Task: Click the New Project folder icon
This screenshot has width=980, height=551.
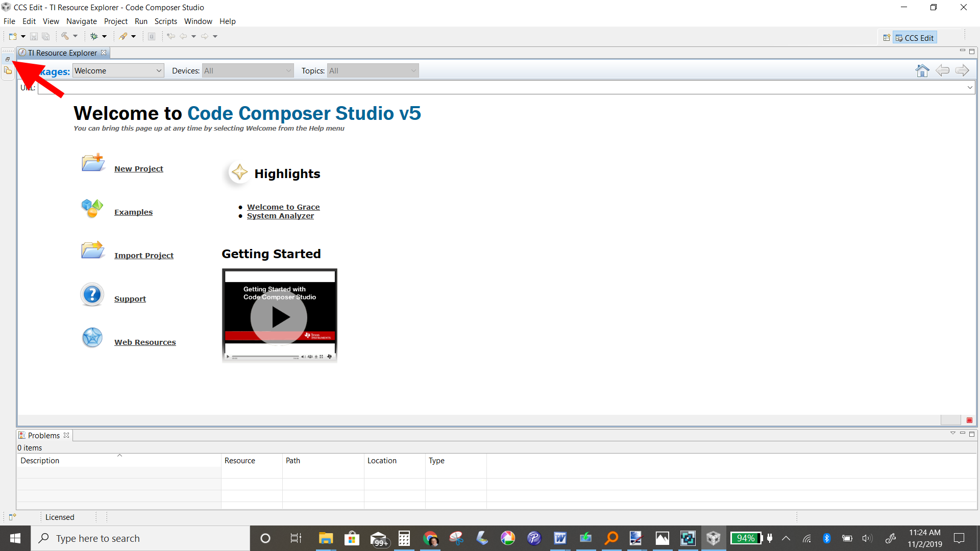Action: (x=93, y=163)
